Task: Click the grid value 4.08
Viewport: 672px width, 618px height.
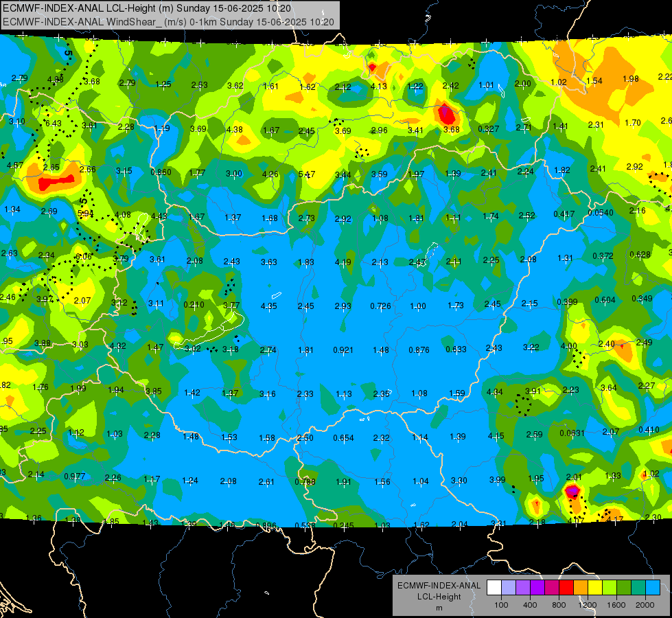Action: (x=123, y=214)
